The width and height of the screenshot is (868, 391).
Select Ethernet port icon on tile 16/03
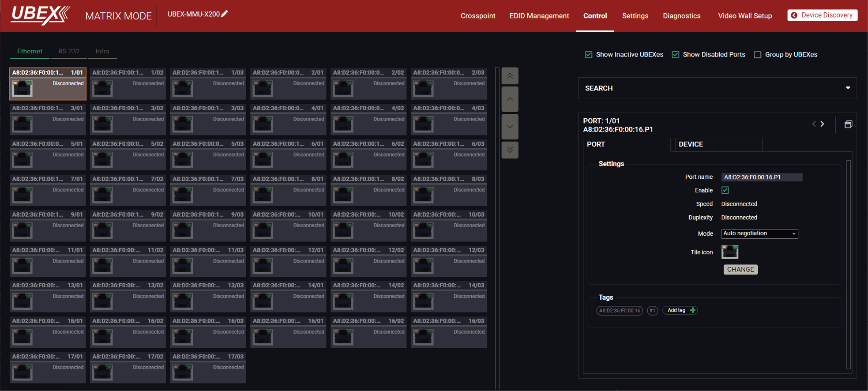click(423, 337)
